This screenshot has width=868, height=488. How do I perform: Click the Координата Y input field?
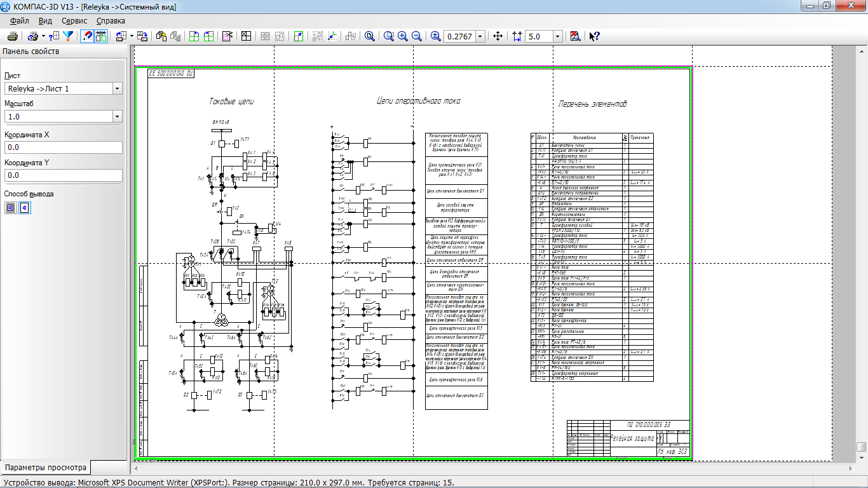point(63,175)
